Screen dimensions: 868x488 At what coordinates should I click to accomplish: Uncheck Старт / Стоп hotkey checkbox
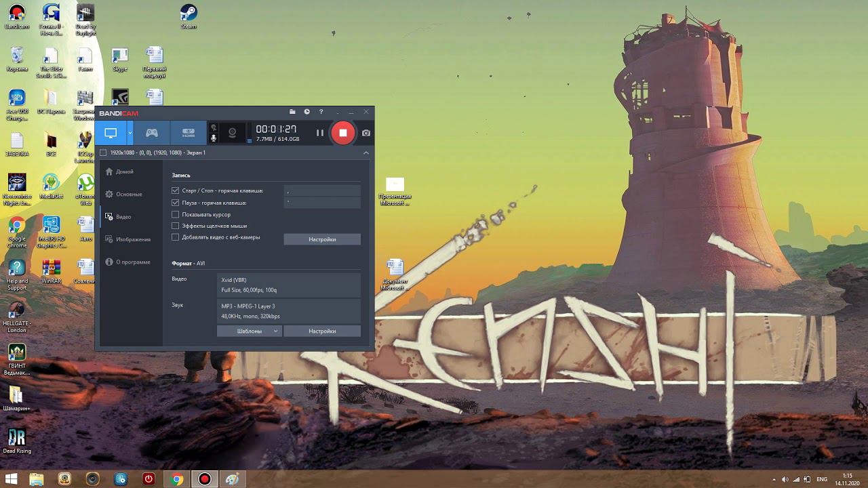pos(176,190)
